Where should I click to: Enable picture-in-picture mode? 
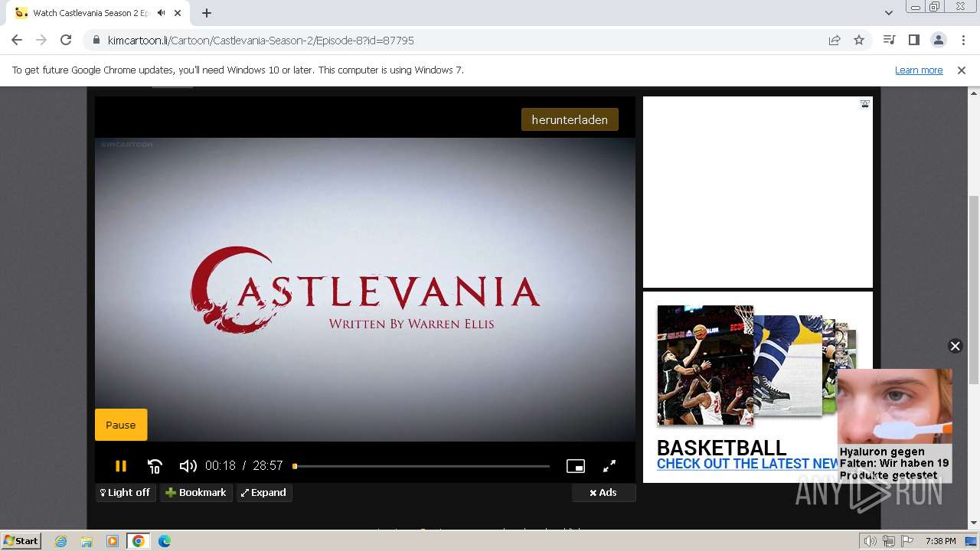click(576, 466)
